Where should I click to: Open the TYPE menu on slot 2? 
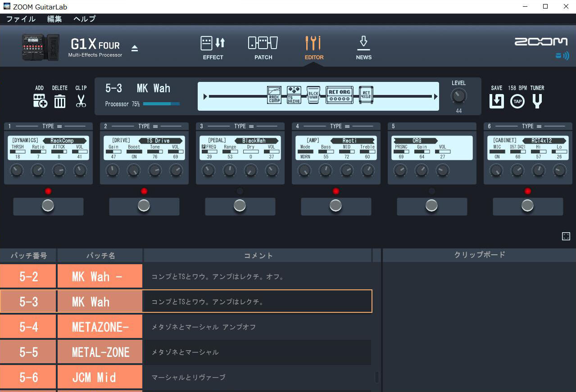[155, 126]
